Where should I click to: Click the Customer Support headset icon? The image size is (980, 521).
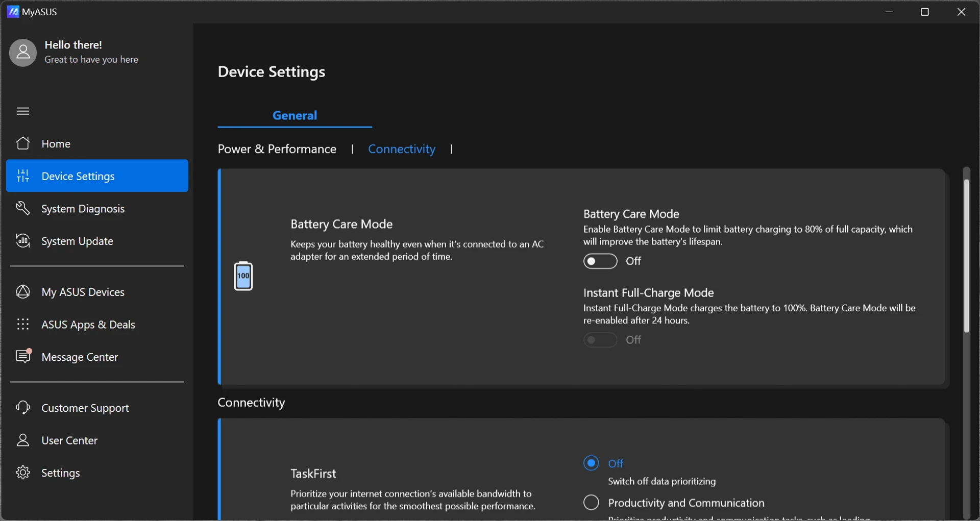[x=23, y=408]
